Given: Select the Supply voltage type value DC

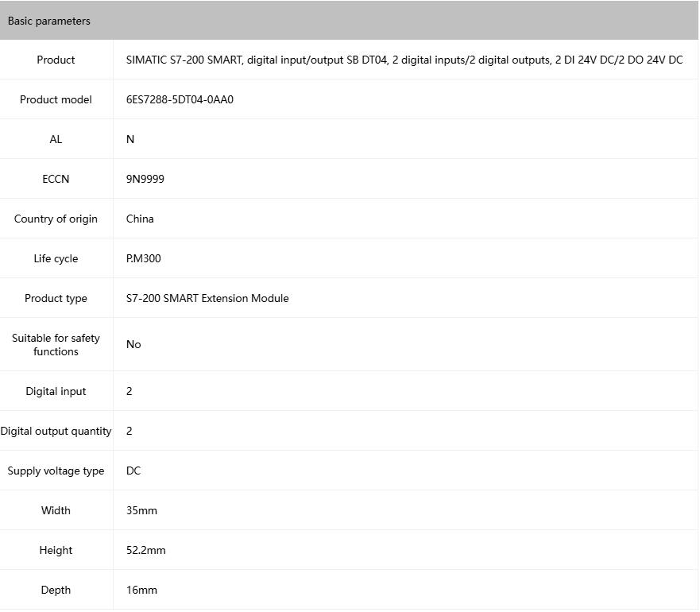Looking at the screenshot, I should click(133, 471).
